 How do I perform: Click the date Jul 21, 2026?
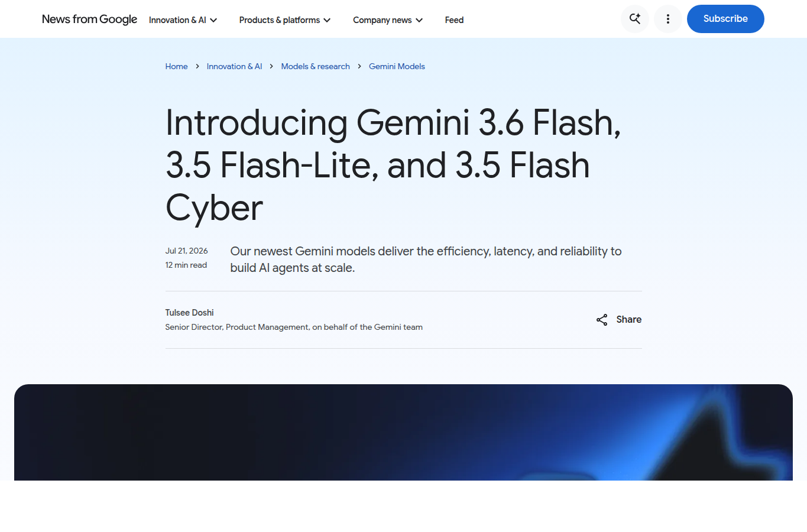[x=186, y=251]
